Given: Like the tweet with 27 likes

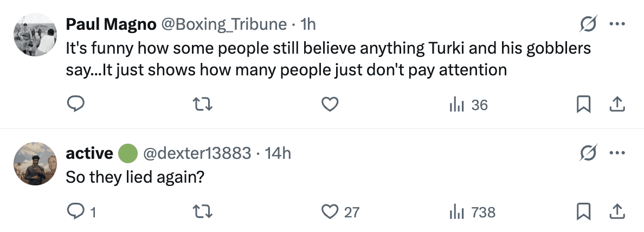Looking at the screenshot, I should (330, 212).
